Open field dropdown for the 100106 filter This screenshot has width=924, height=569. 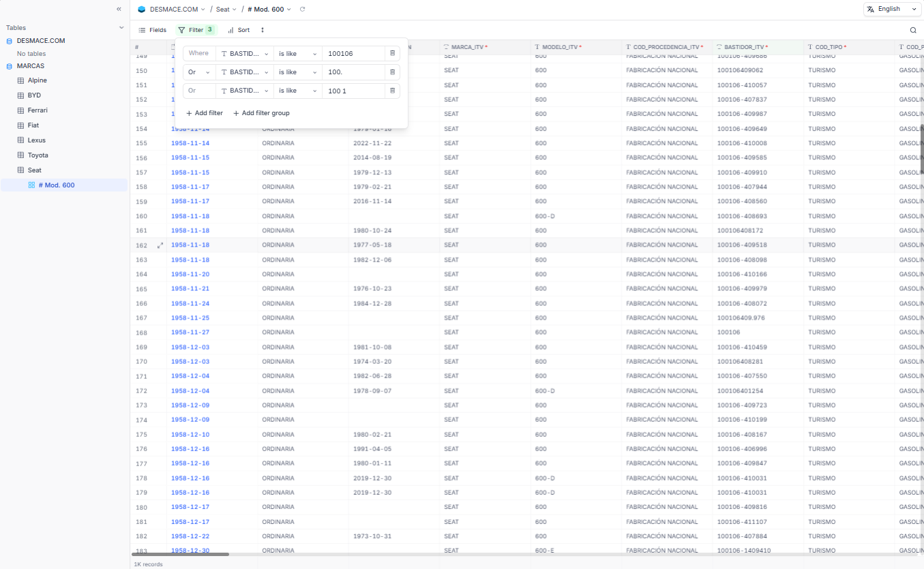[x=244, y=53]
